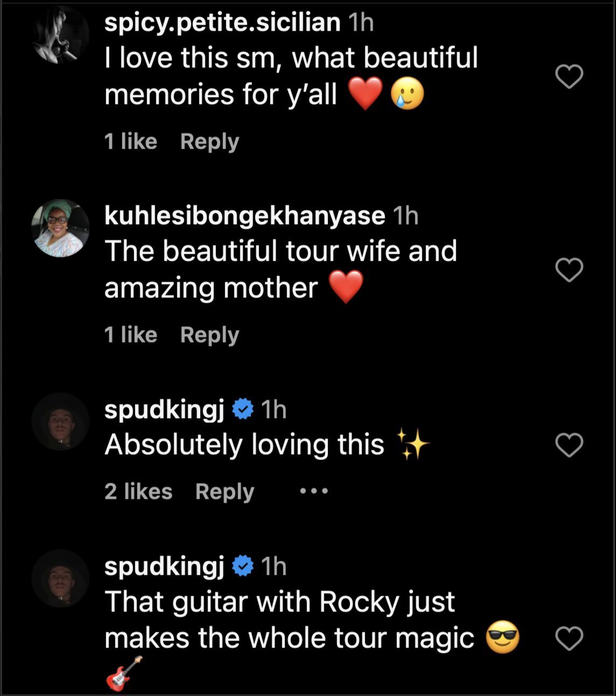Heart the "That guitar with Rocky" comment
The width and height of the screenshot is (616, 696).
pyautogui.click(x=569, y=639)
